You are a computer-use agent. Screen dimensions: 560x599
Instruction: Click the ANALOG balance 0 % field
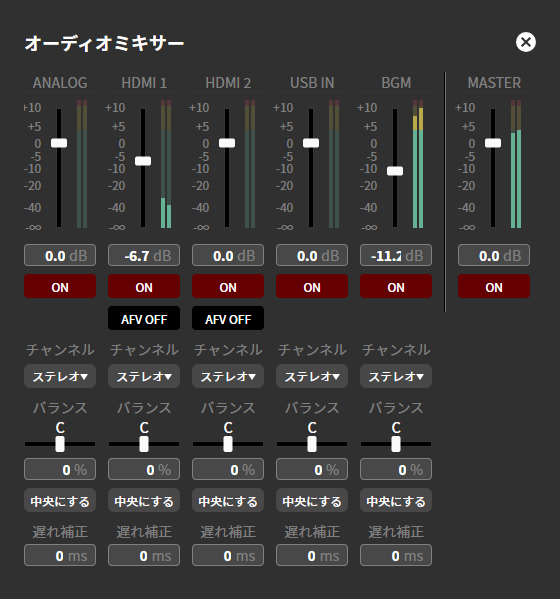pyautogui.click(x=60, y=469)
